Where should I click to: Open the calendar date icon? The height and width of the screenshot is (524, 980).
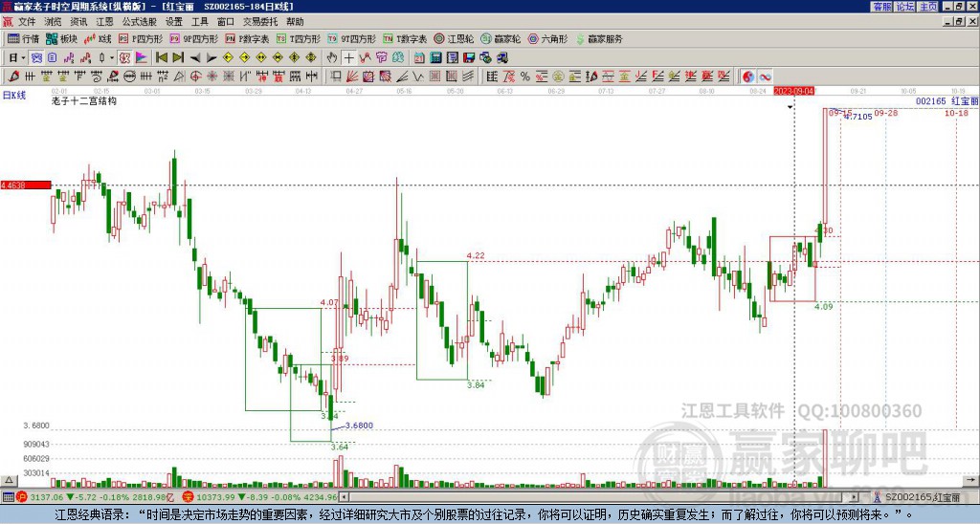[x=419, y=58]
